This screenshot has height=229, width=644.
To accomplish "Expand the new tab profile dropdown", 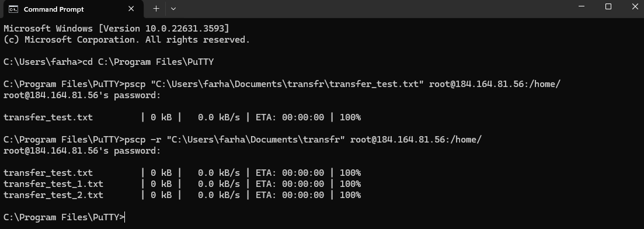I will tap(173, 9).
